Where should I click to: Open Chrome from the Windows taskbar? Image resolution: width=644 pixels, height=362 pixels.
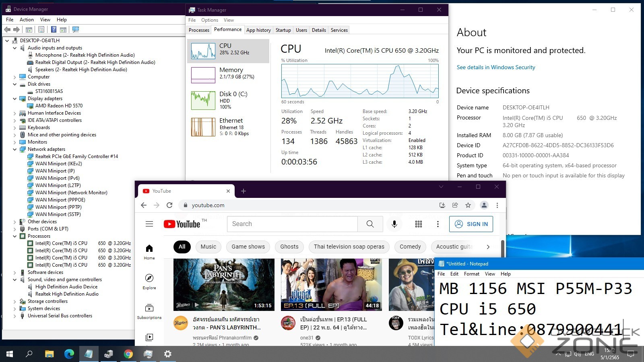(x=128, y=354)
